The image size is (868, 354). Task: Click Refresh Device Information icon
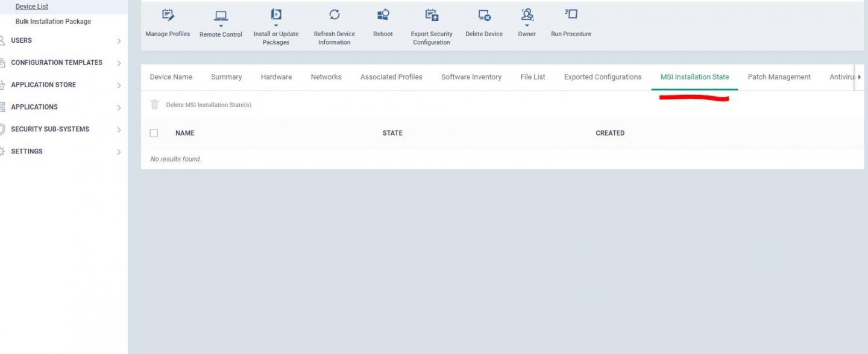click(335, 14)
